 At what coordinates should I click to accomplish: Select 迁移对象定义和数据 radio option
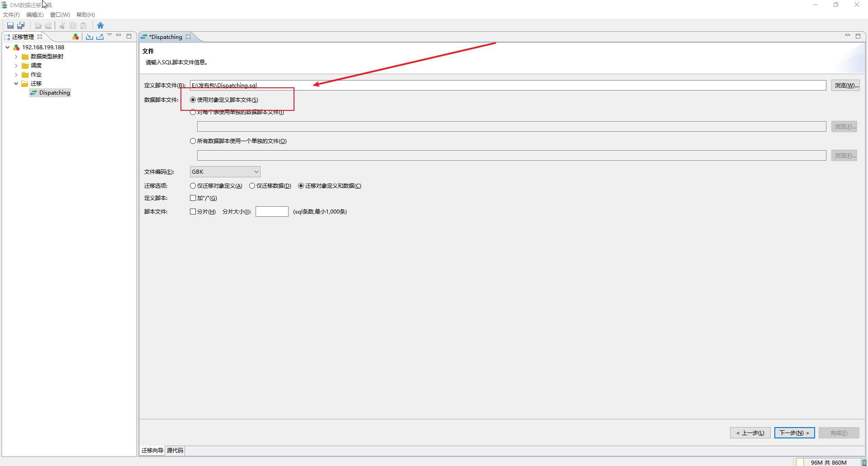point(301,185)
